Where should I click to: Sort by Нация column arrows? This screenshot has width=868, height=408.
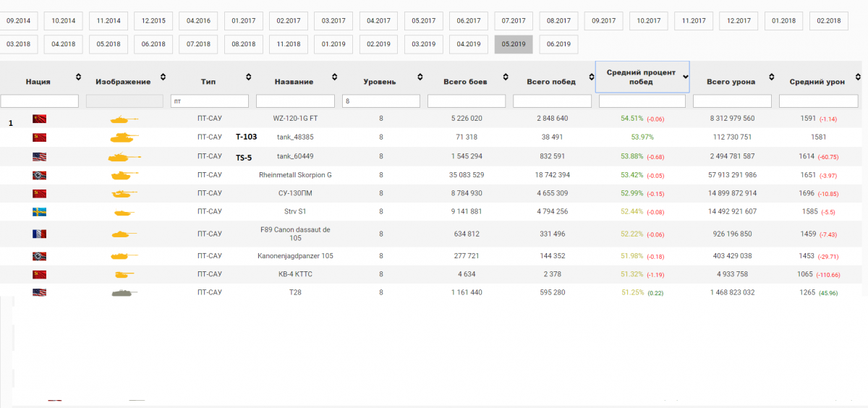coord(78,77)
